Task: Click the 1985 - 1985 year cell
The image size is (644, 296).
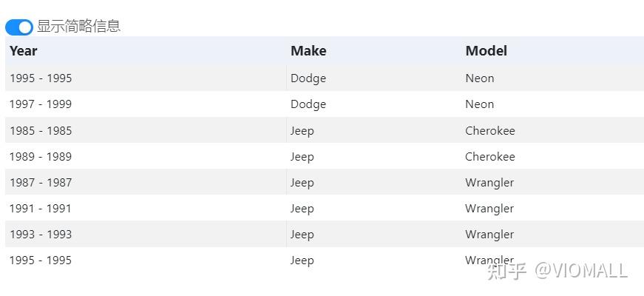Action: (x=41, y=131)
